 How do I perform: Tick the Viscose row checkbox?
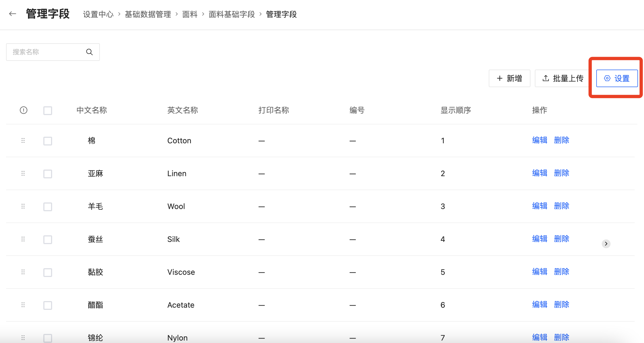[x=48, y=272]
